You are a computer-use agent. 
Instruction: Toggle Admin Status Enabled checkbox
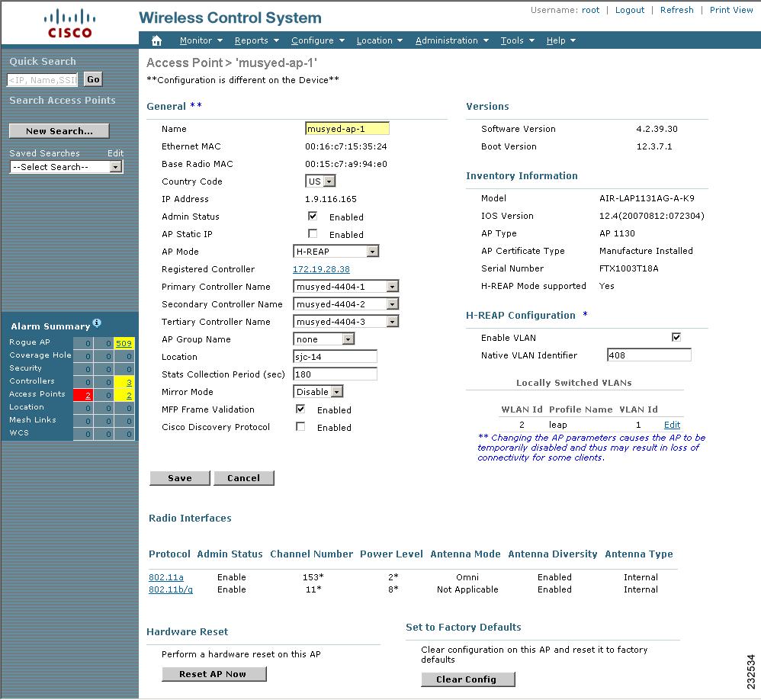point(313,216)
